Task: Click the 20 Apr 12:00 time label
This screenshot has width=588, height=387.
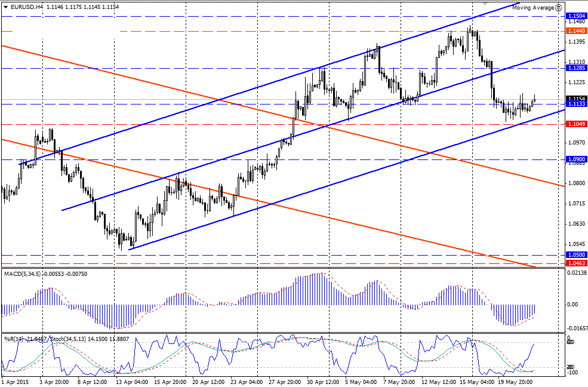Action: (x=208, y=382)
